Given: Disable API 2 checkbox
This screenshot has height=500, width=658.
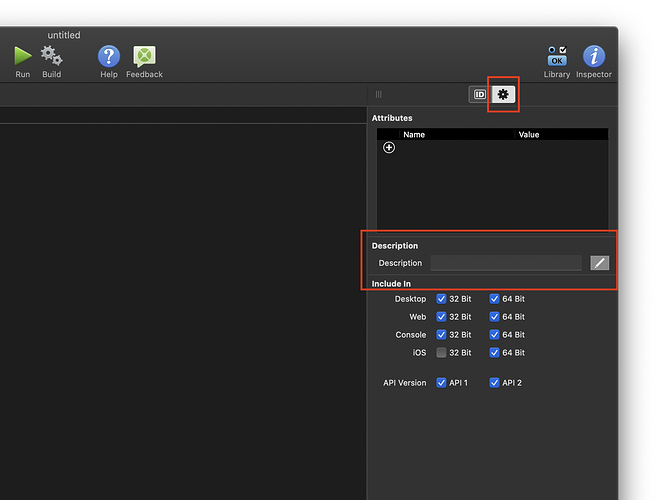Looking at the screenshot, I should tap(494, 383).
